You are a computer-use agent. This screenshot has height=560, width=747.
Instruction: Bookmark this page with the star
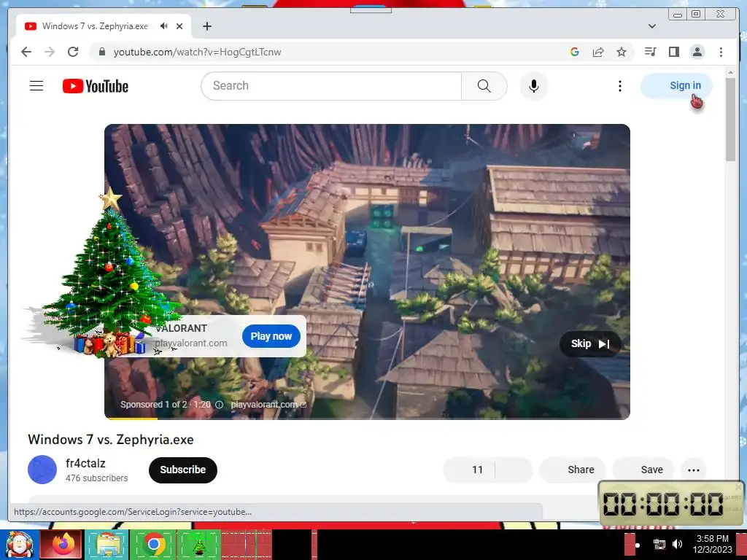[x=622, y=52]
